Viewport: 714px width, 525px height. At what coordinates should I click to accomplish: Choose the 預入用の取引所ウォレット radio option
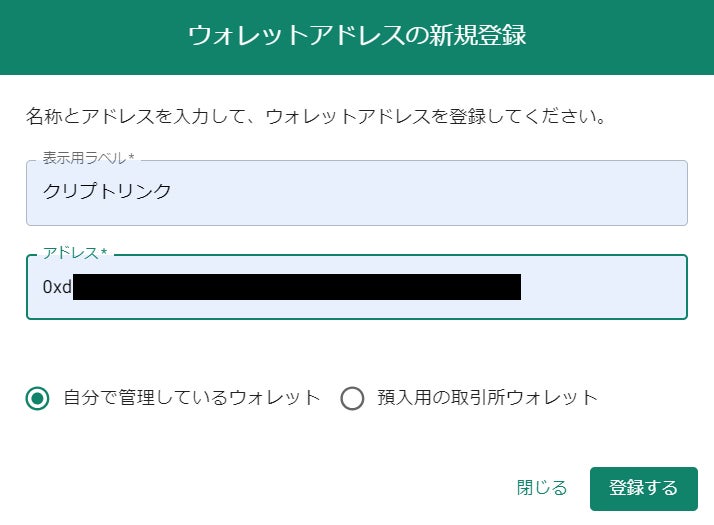[x=352, y=398]
